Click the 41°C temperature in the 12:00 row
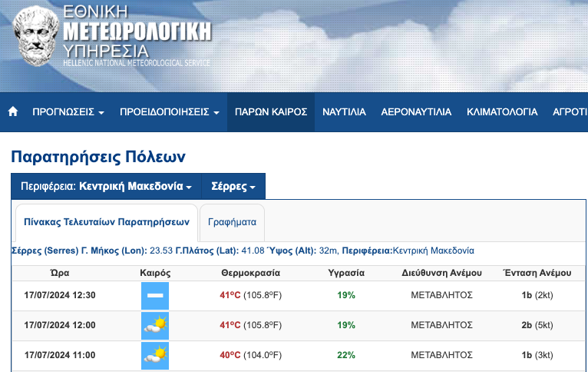The image size is (588, 372). tap(230, 325)
